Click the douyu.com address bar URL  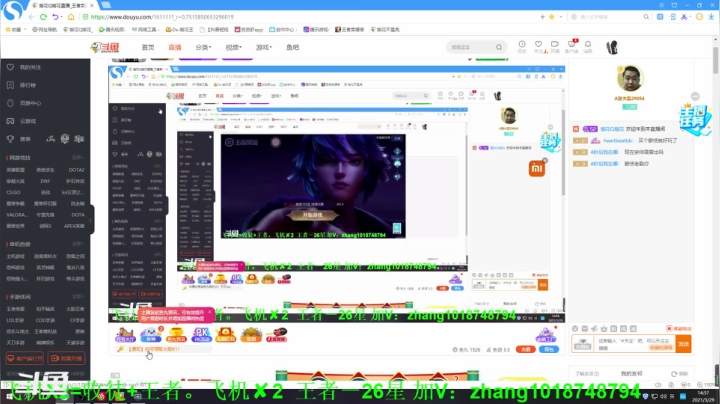[162, 17]
